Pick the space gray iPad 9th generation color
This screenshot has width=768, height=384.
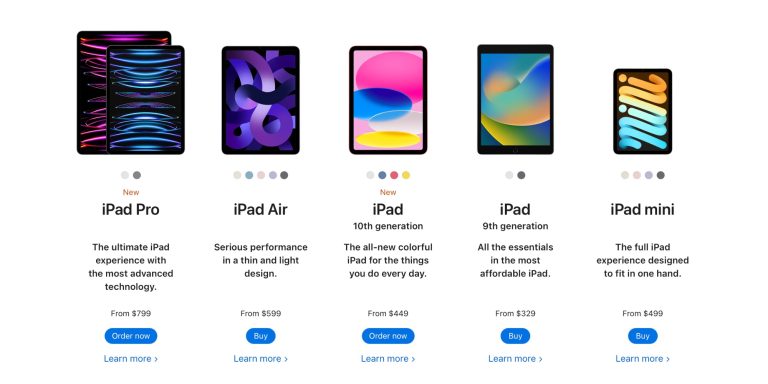tap(521, 175)
